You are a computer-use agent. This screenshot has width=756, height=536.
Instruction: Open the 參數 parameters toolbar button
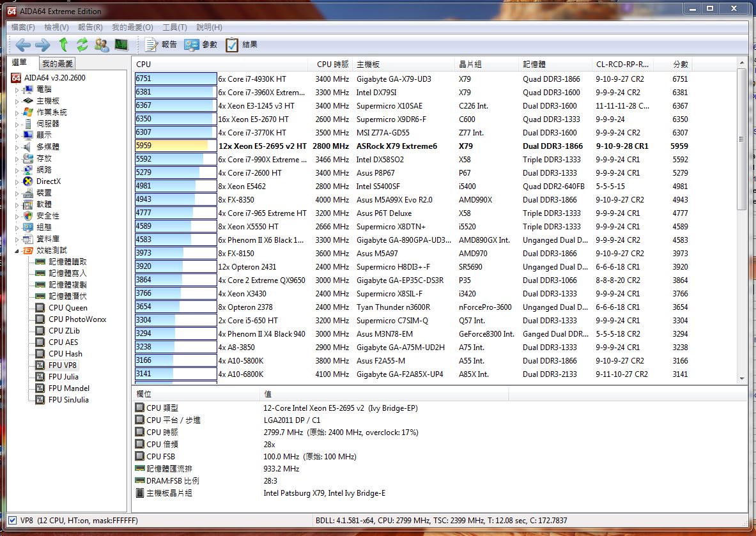pos(201,45)
